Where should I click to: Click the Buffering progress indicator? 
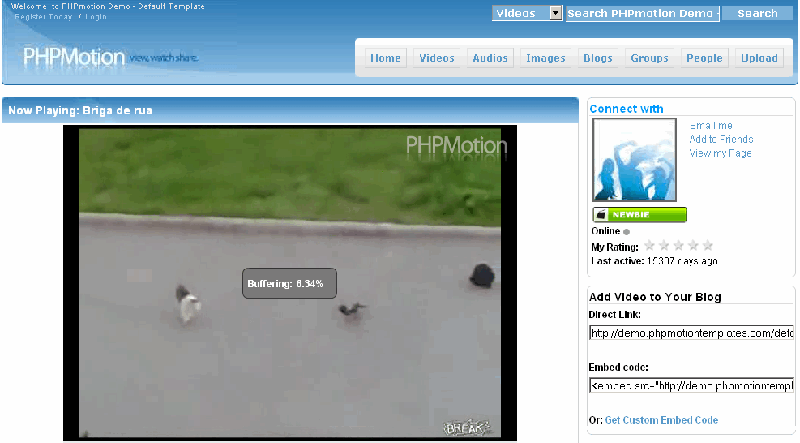coord(289,284)
